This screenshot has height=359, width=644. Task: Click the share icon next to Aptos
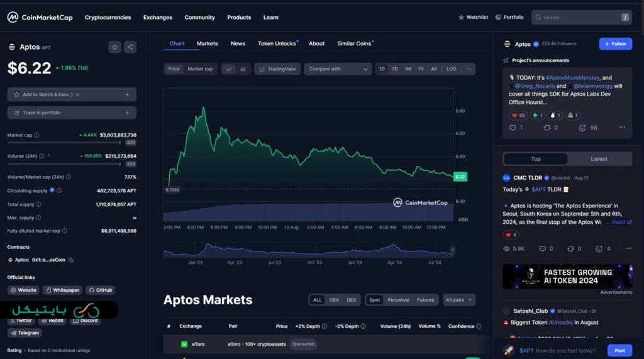pos(130,47)
